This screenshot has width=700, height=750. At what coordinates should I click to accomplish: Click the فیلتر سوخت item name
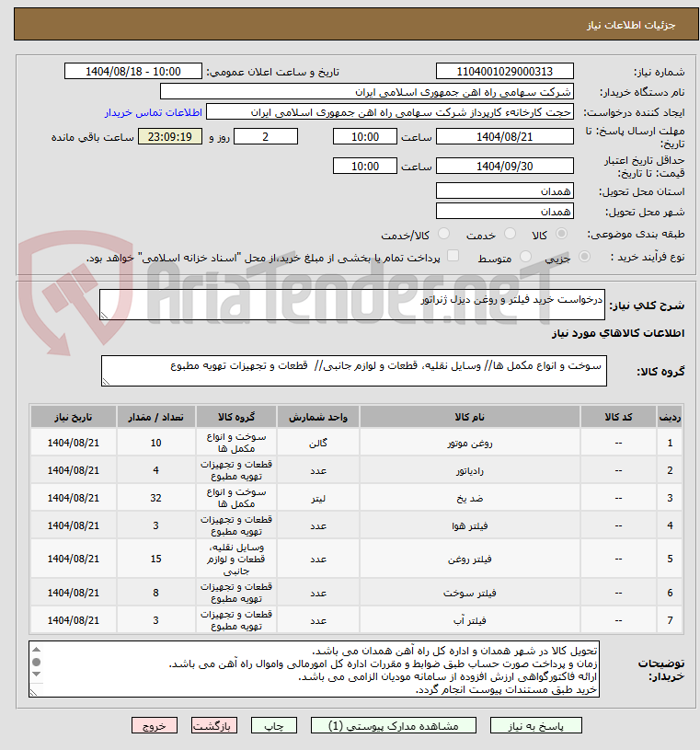point(469,593)
